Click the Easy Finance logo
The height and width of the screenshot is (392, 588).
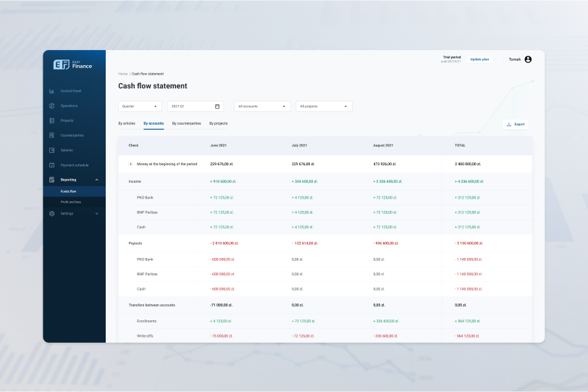coord(73,64)
